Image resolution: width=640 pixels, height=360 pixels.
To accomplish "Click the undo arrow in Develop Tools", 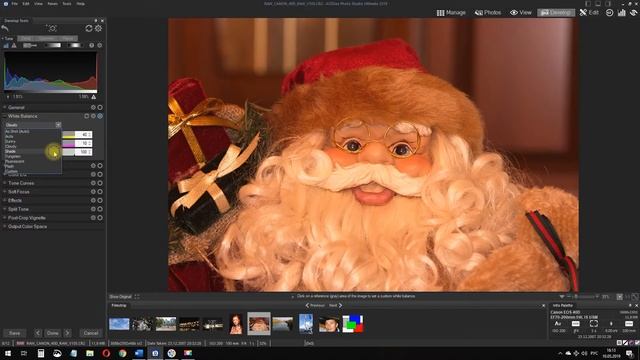I will 5,28.
